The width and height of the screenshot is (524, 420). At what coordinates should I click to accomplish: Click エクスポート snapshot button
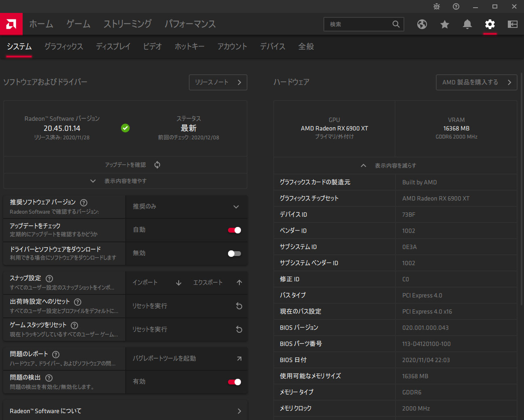[x=208, y=283]
